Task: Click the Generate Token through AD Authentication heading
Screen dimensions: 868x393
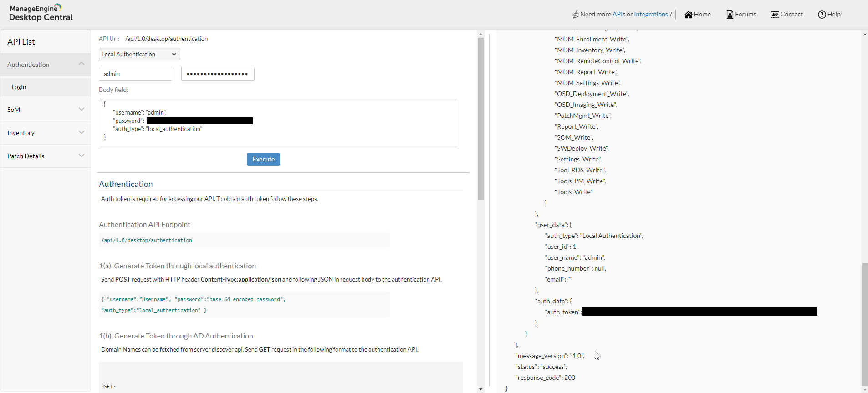Action: [176, 336]
